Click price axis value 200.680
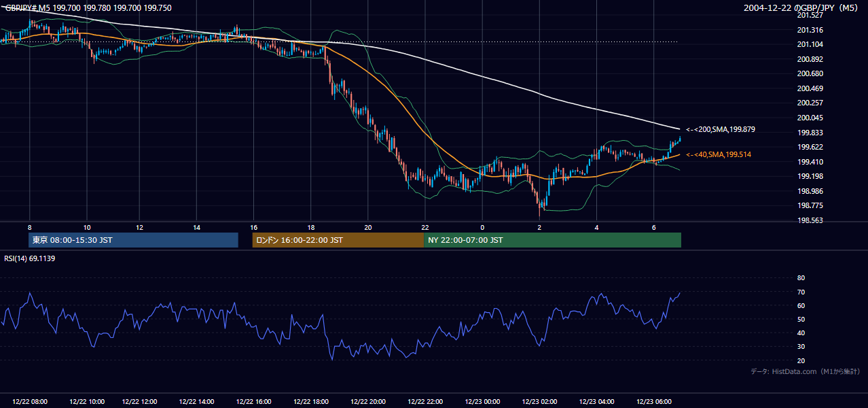This screenshot has width=868, height=408. [x=810, y=73]
